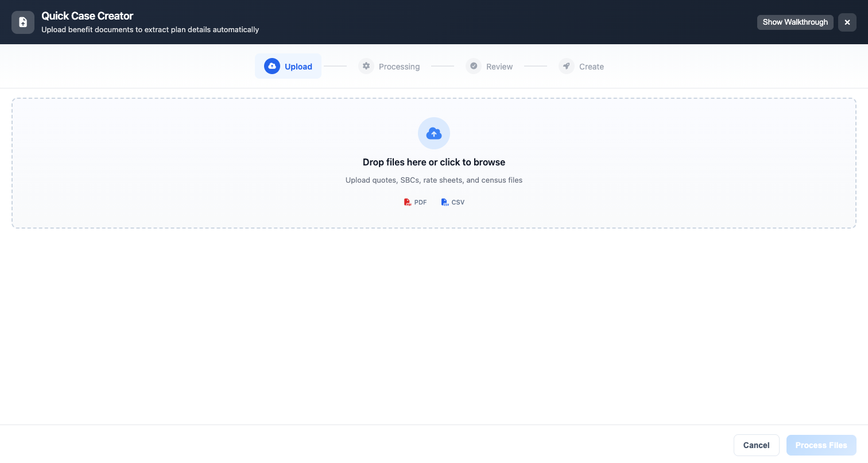Viewport: 868px width, 463px height.
Task: Go to the Review step label
Action: click(x=499, y=67)
